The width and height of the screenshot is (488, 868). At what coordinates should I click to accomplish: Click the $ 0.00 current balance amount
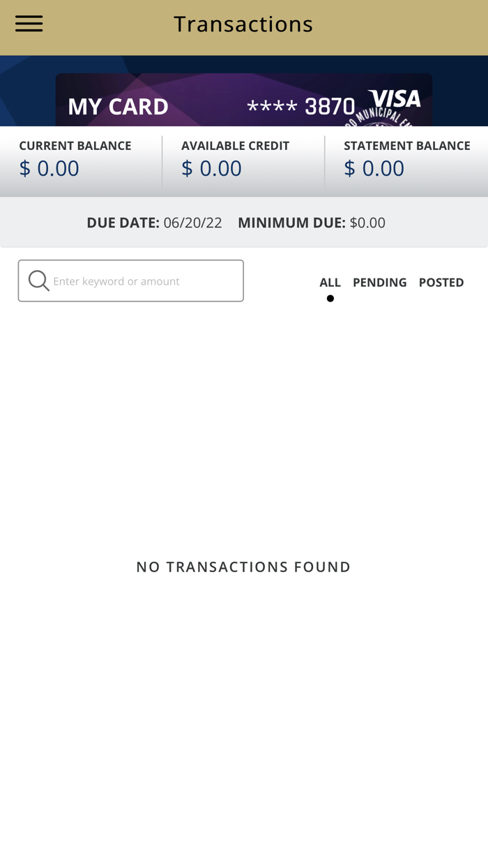49,168
